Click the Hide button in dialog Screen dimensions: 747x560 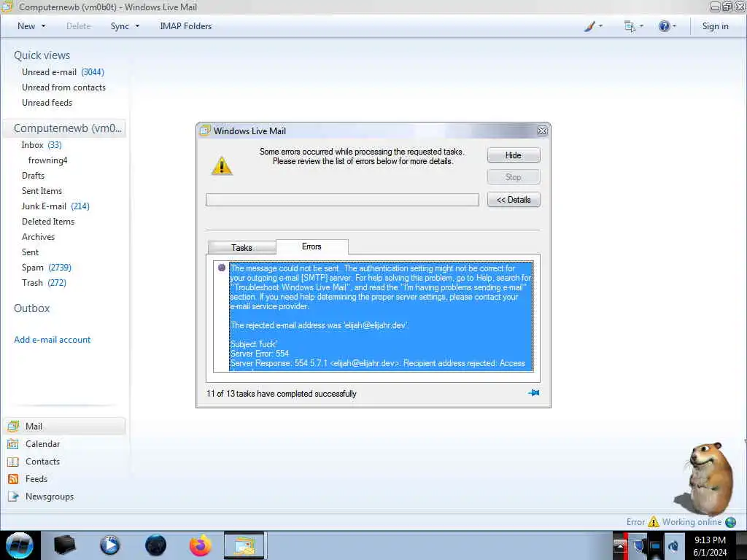point(514,155)
